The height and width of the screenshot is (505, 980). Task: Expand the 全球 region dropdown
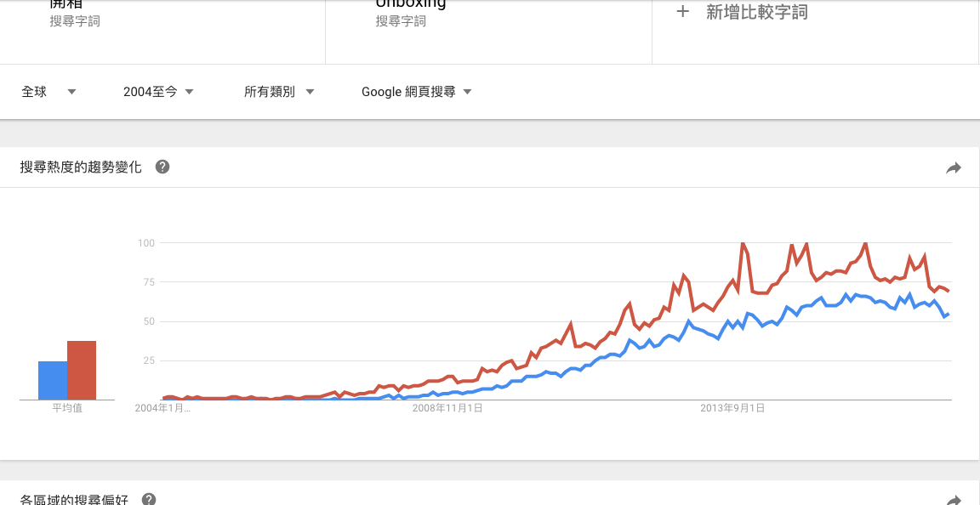tap(48, 92)
